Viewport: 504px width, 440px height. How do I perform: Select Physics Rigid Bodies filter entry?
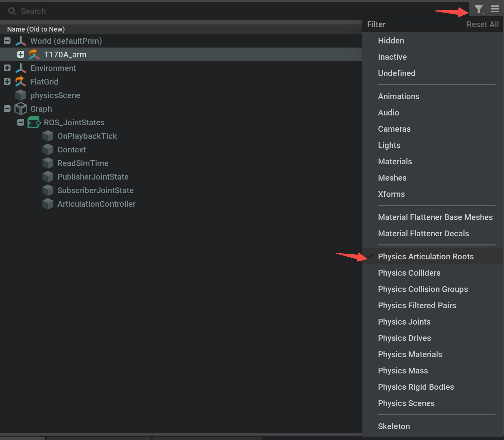[x=432, y=387]
